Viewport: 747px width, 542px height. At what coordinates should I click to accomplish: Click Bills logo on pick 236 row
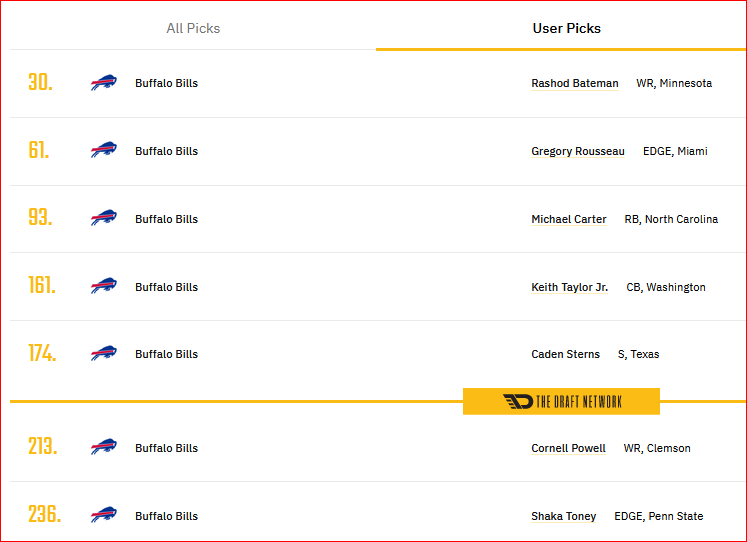pyautogui.click(x=104, y=515)
